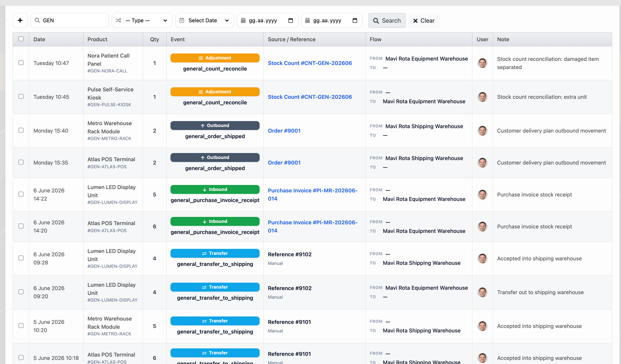
Task: Check the 6 June 2026 14:22 row checkbox
Action: [x=21, y=194]
